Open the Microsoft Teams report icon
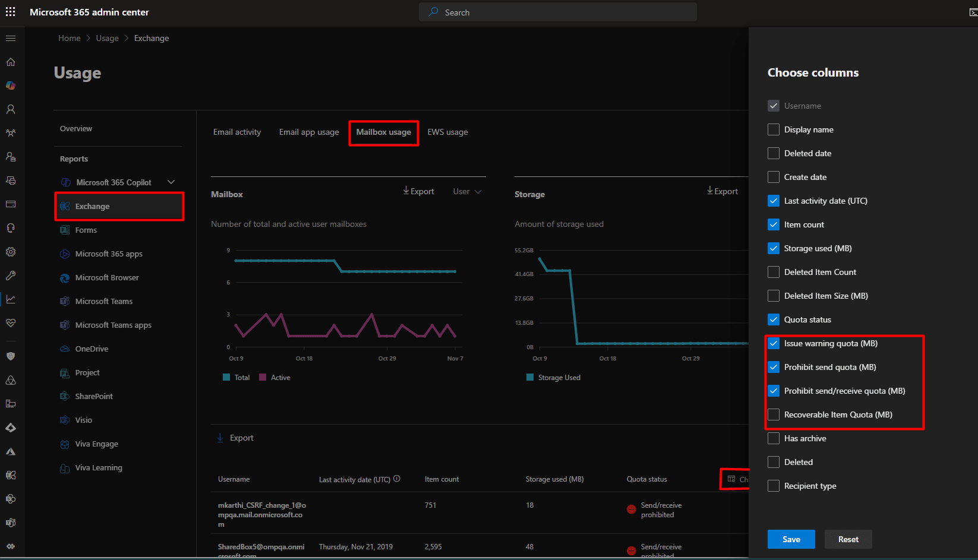Screen dimensions: 978x560 click(65, 301)
